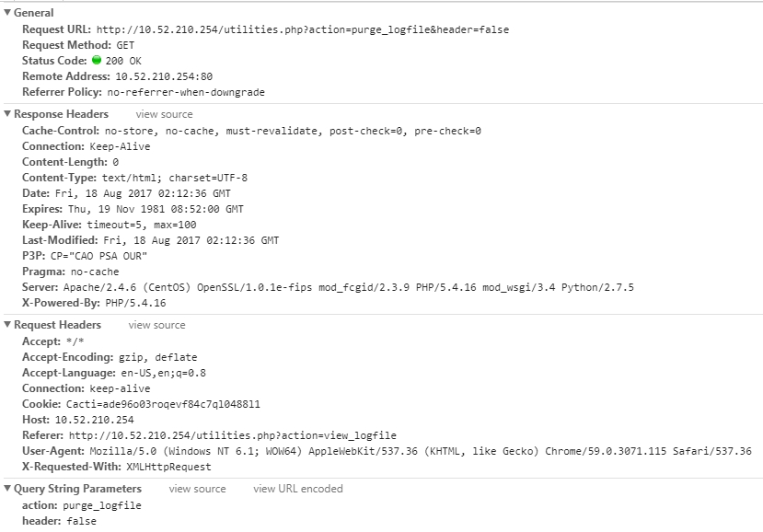Screen dimensions: 763x532
Task: Click the triangle beside Query String Parameters
Action: click(8, 488)
